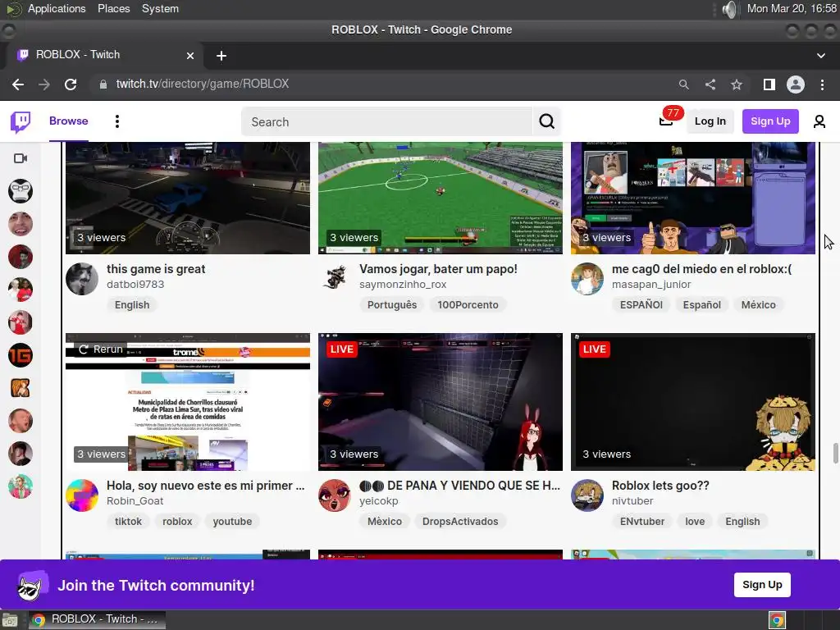Viewport: 840px width, 630px height.
Task: Open the Rerun trome news stream thumbnail
Action: (188, 402)
